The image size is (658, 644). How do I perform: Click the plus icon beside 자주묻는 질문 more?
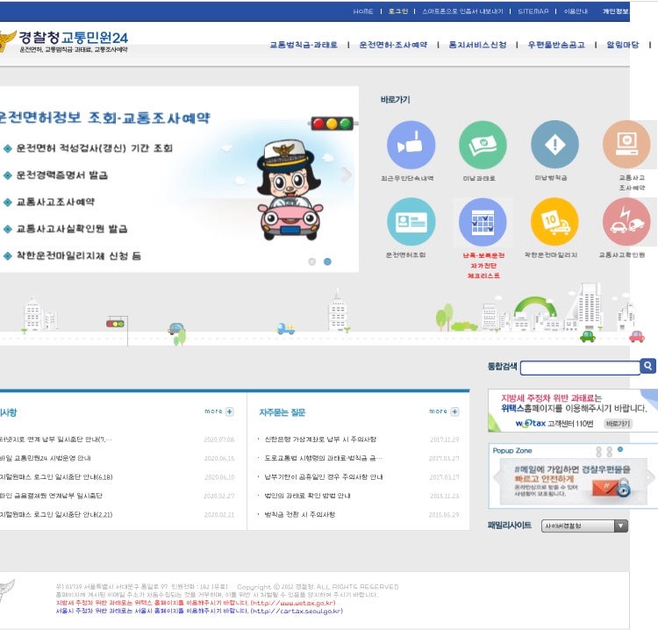click(454, 411)
